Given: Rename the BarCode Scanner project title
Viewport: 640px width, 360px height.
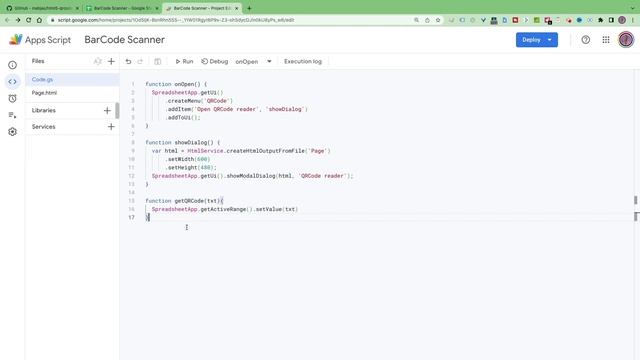Looking at the screenshot, I should (x=124, y=40).
